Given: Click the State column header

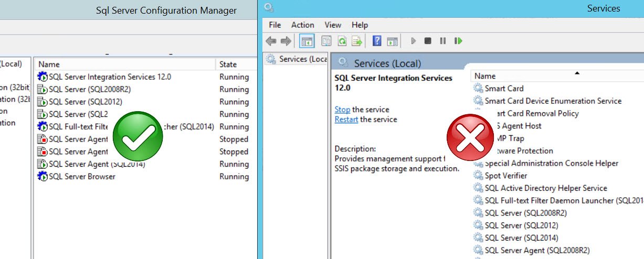Looking at the screenshot, I should click(228, 64).
